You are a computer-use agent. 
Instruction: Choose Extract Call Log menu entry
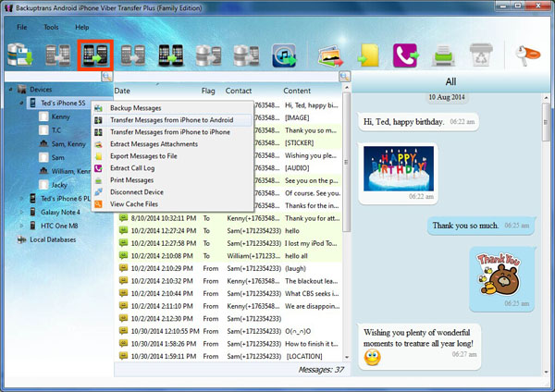pyautogui.click(x=172, y=168)
